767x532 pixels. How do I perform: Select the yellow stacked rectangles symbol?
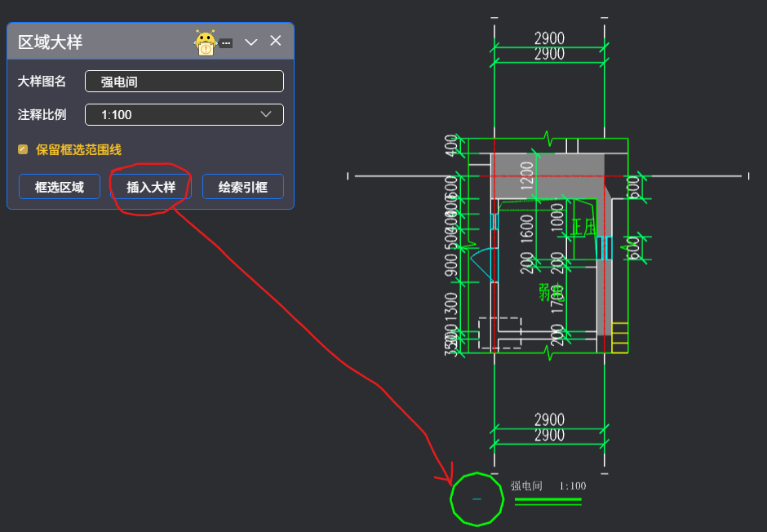click(x=620, y=338)
